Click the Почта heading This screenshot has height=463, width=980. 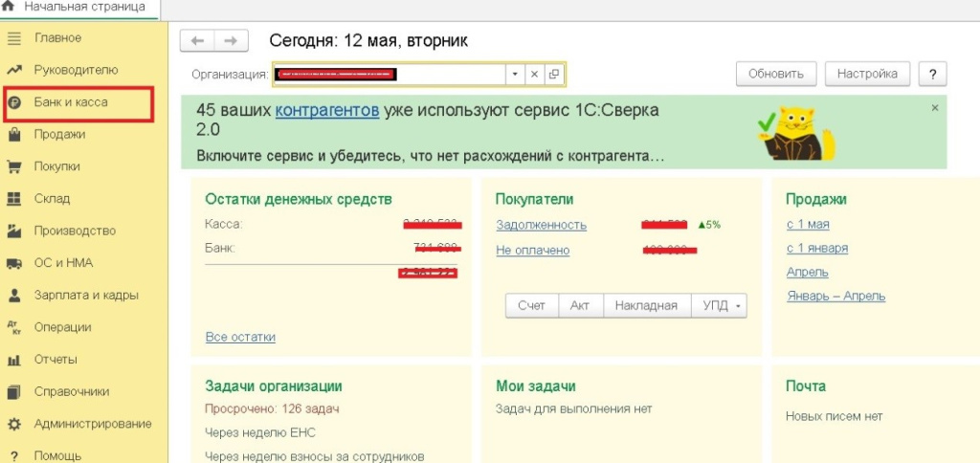pyautogui.click(x=806, y=386)
